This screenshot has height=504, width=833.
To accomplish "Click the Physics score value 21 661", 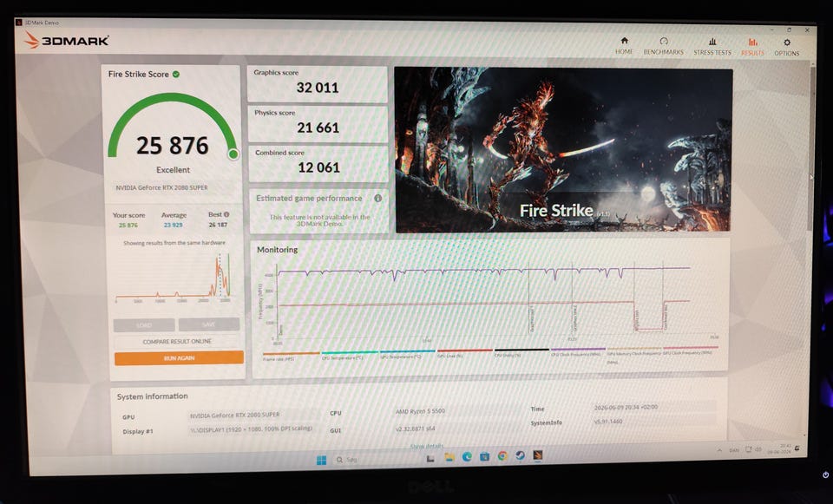I will click(x=318, y=128).
